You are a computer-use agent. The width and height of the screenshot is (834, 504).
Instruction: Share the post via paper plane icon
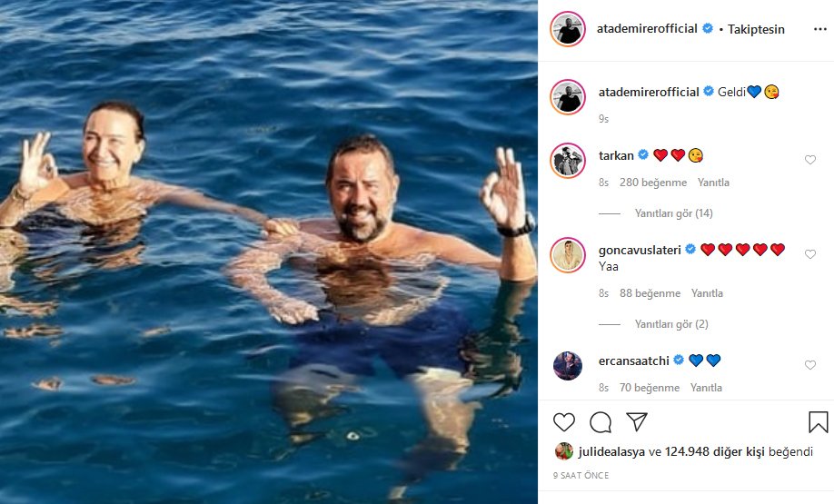[x=637, y=421]
